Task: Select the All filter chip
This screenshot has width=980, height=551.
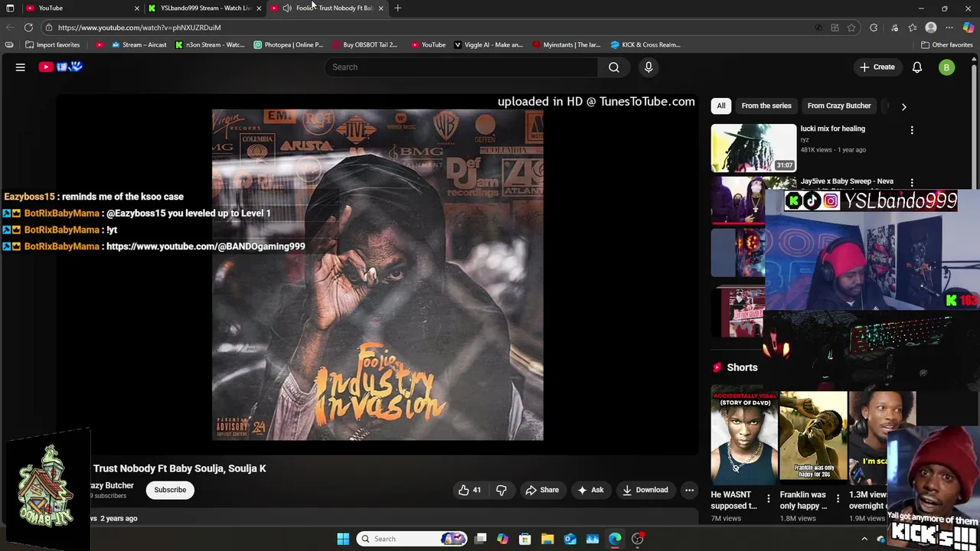Action: coord(720,106)
